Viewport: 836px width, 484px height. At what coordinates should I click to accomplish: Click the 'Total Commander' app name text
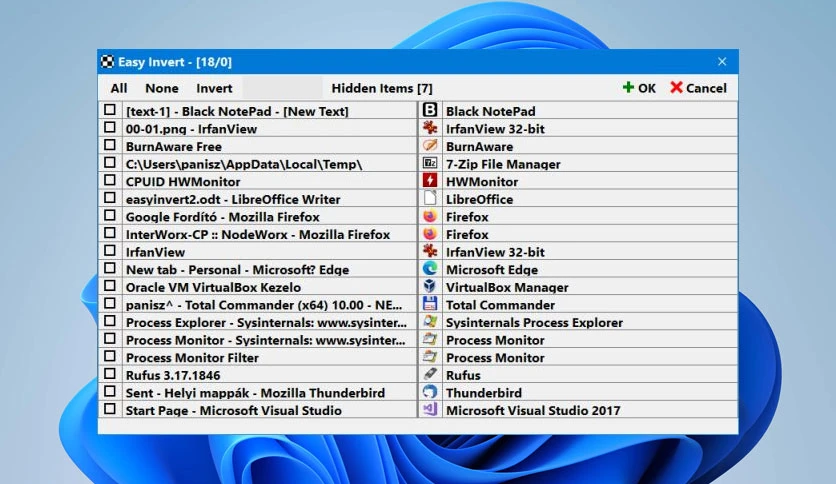500,305
